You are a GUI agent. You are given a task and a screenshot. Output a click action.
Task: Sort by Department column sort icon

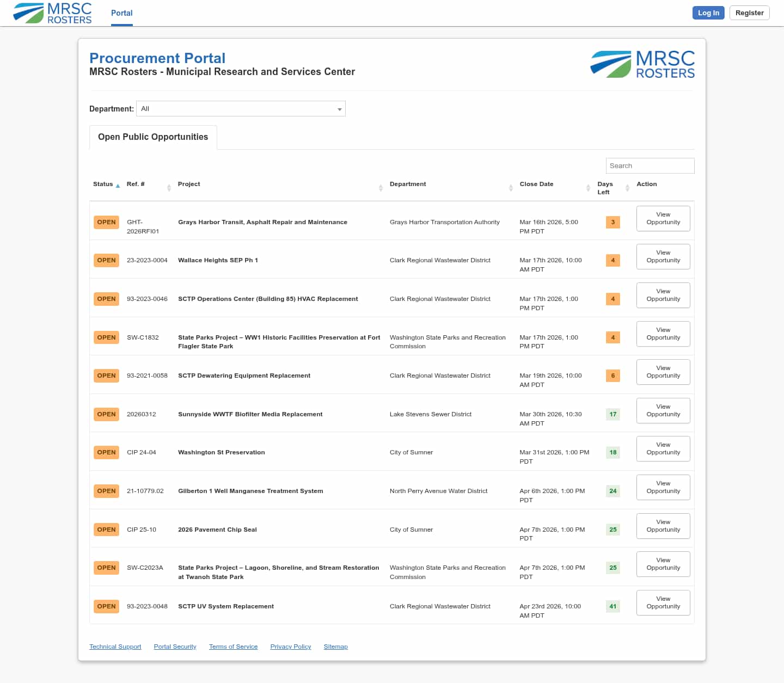511,188
